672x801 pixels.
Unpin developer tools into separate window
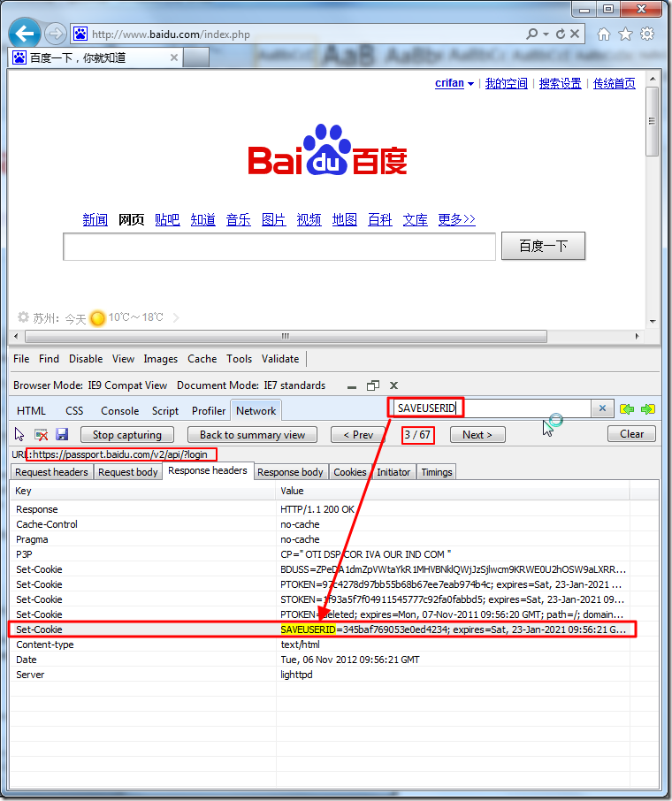[x=373, y=385]
